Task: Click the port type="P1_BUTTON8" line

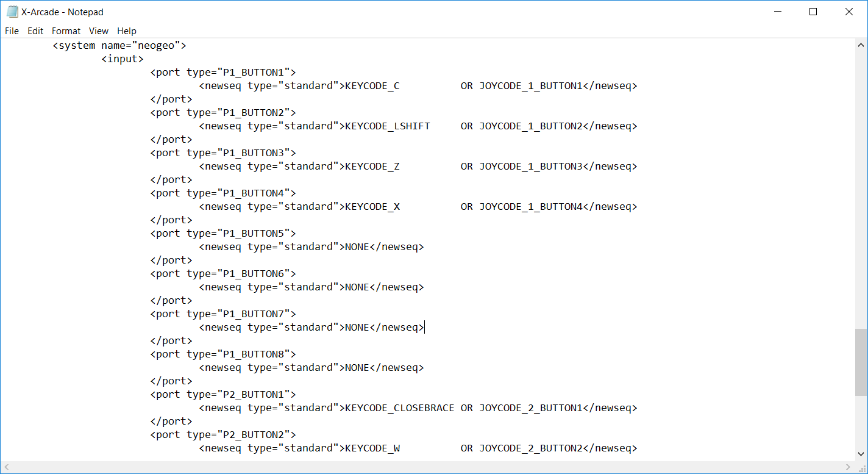Action: coord(223,354)
